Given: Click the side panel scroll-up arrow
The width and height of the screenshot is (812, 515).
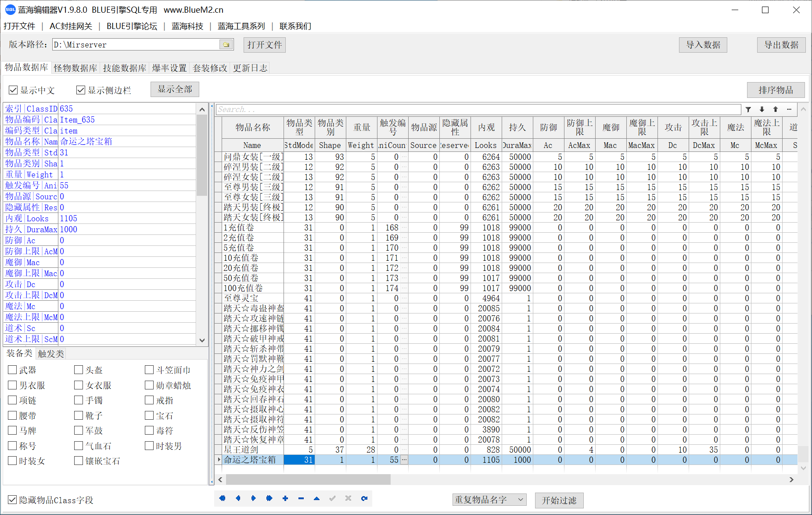Looking at the screenshot, I should [x=202, y=109].
